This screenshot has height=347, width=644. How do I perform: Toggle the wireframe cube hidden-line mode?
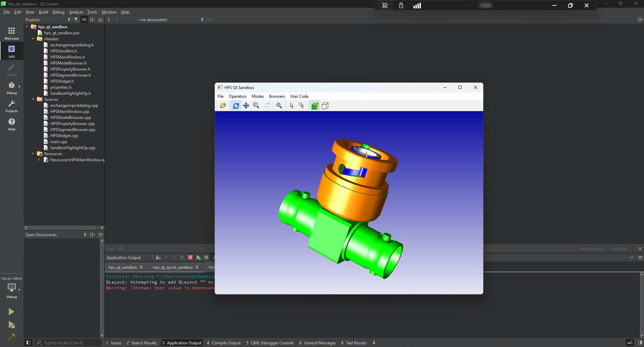click(x=325, y=106)
